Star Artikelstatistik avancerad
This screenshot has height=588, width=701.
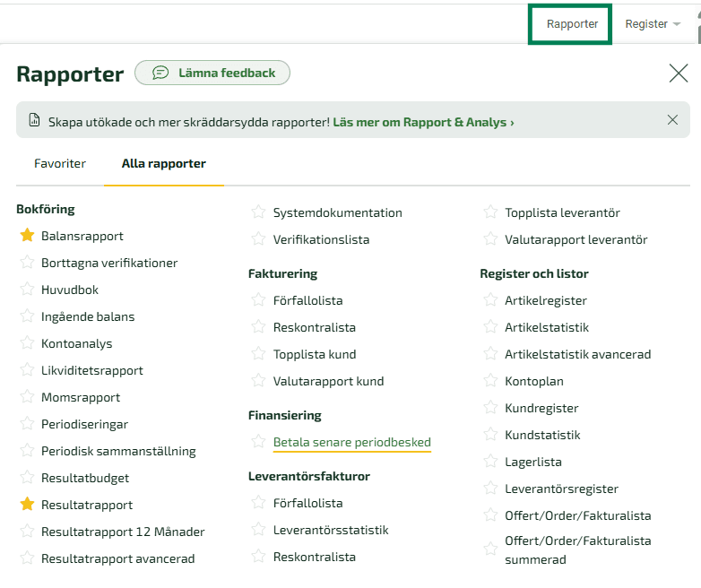490,354
